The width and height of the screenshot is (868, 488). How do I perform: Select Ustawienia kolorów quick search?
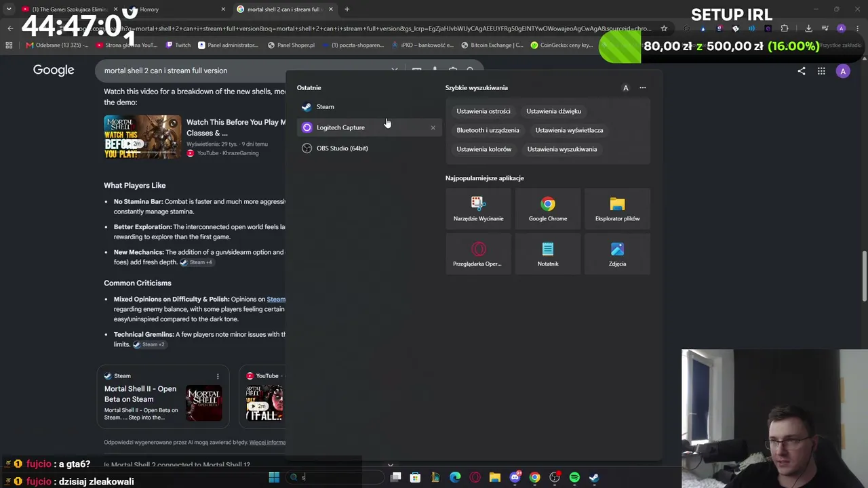pyautogui.click(x=484, y=149)
